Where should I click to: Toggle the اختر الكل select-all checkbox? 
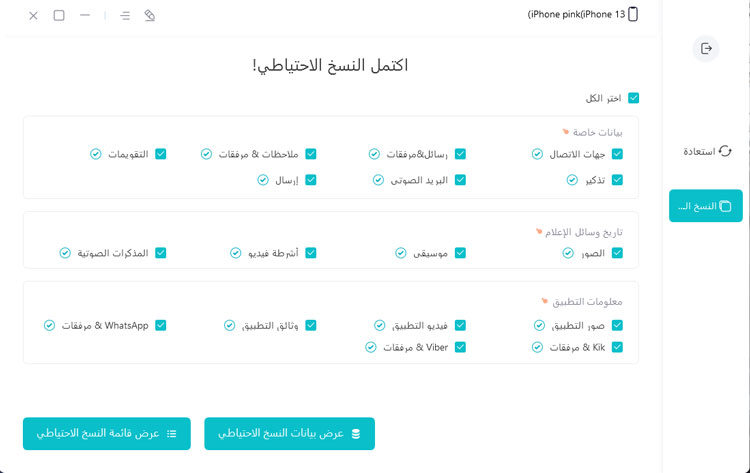pos(633,98)
